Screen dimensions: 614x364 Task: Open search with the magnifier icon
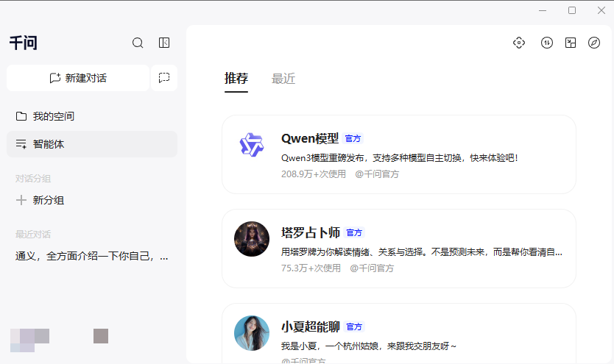[x=138, y=43]
